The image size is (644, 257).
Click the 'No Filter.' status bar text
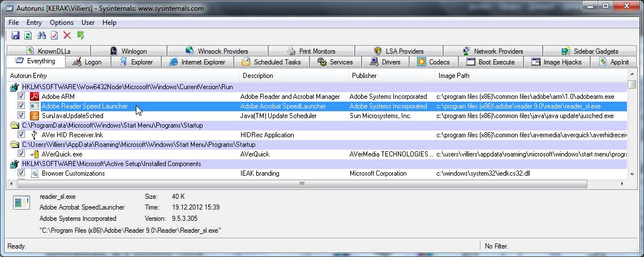click(x=496, y=246)
